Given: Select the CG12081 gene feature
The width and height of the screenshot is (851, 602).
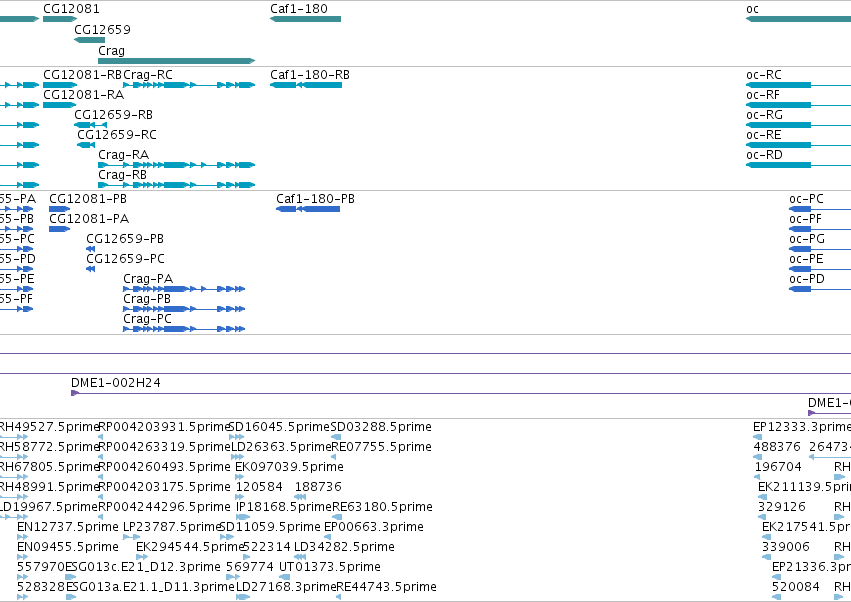Looking at the screenshot, I should tap(60, 19).
